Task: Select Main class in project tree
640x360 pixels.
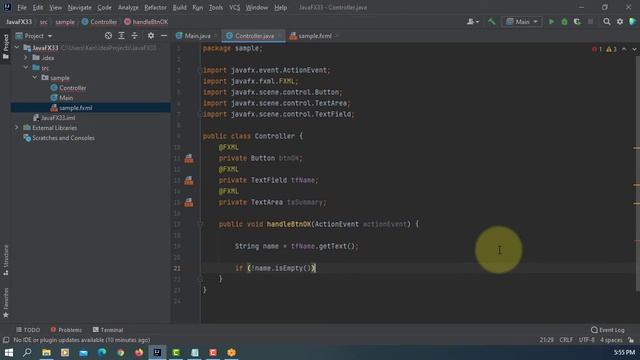Action: [x=66, y=98]
